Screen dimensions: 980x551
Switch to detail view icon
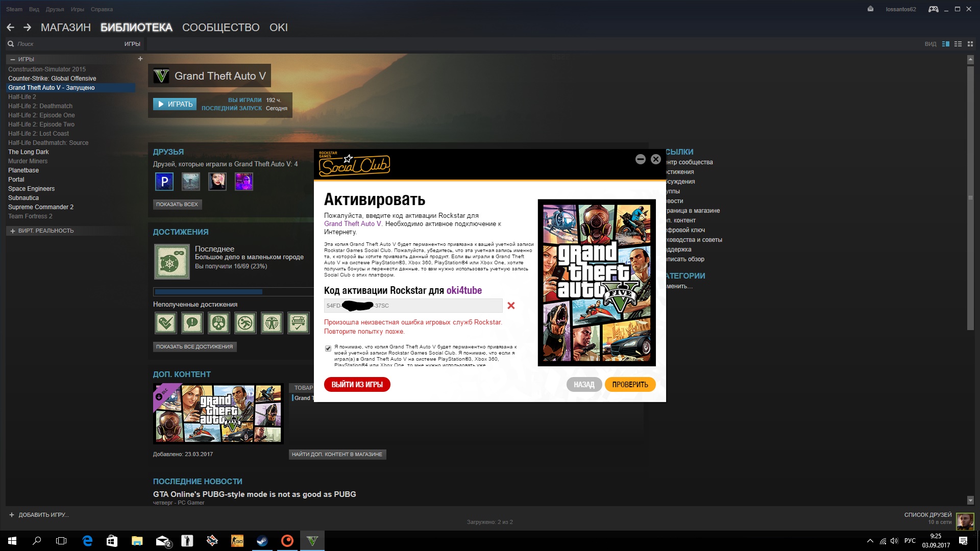(945, 44)
